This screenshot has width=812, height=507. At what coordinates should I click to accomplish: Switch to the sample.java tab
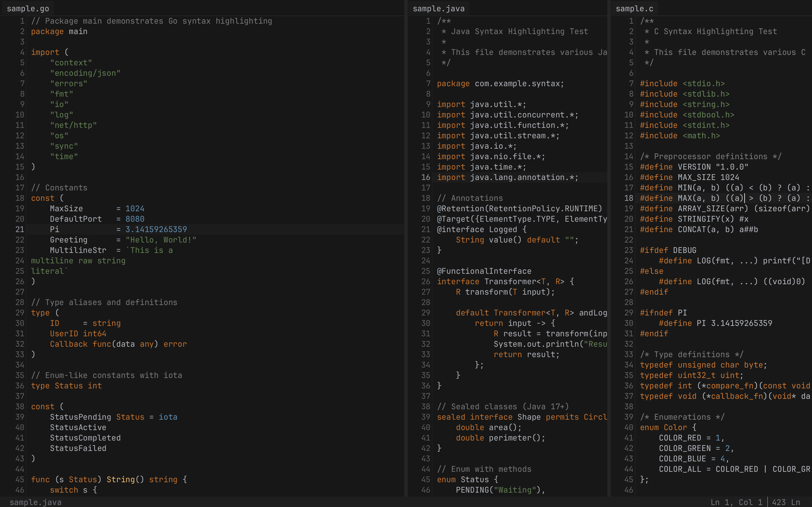(x=438, y=8)
